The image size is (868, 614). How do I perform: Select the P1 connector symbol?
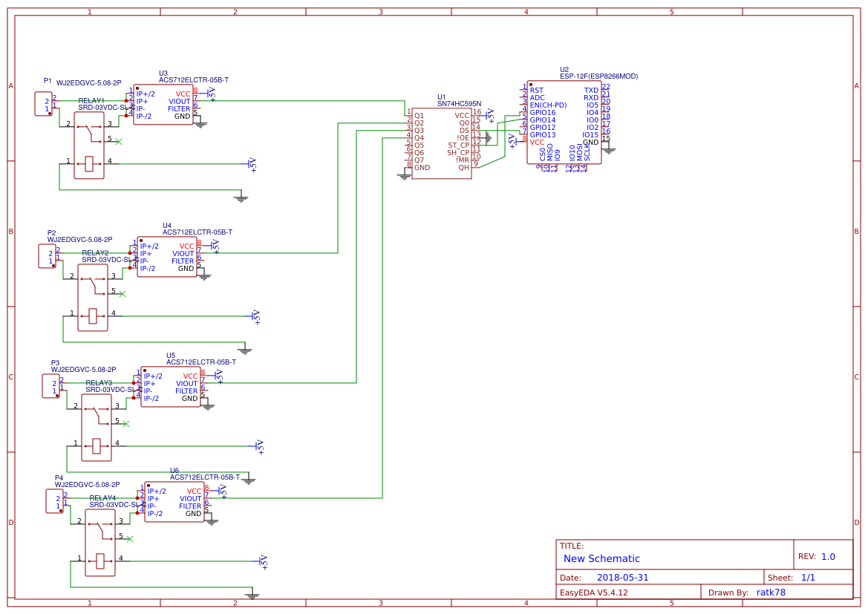point(43,104)
